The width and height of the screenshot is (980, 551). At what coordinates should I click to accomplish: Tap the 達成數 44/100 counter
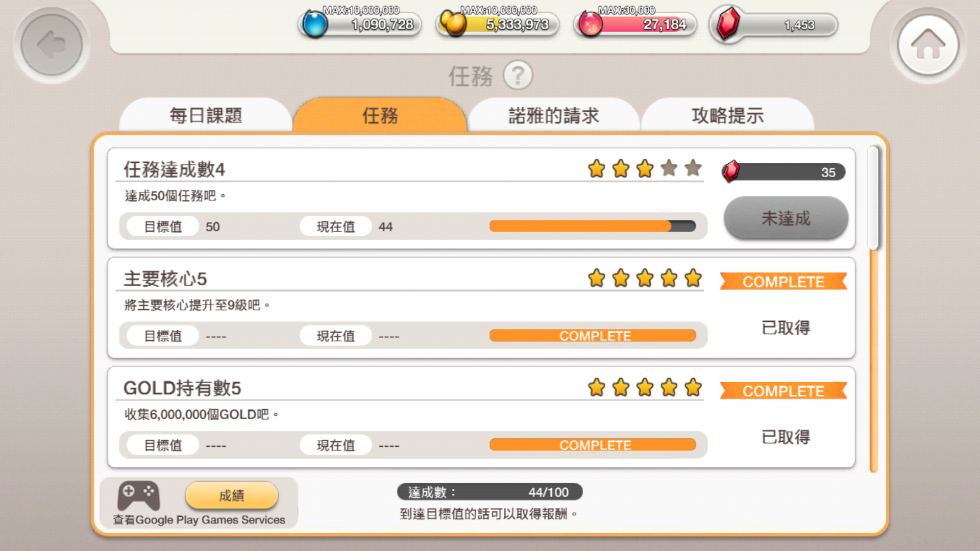489,492
